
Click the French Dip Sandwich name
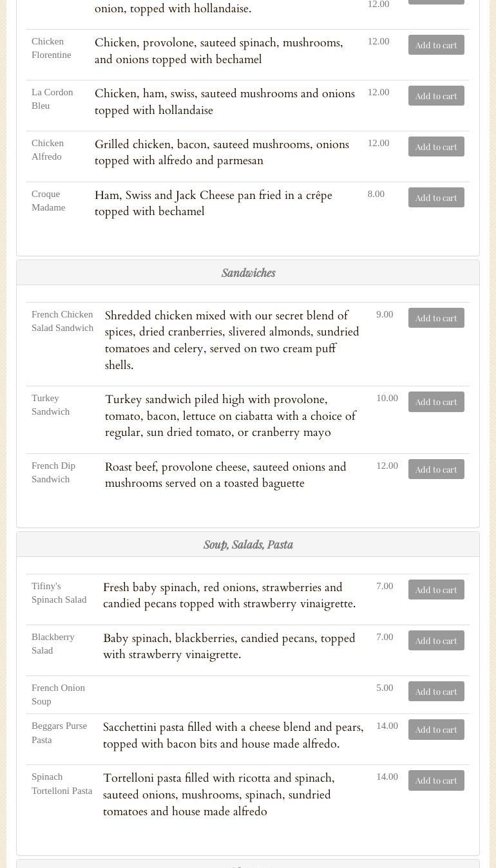coord(53,473)
